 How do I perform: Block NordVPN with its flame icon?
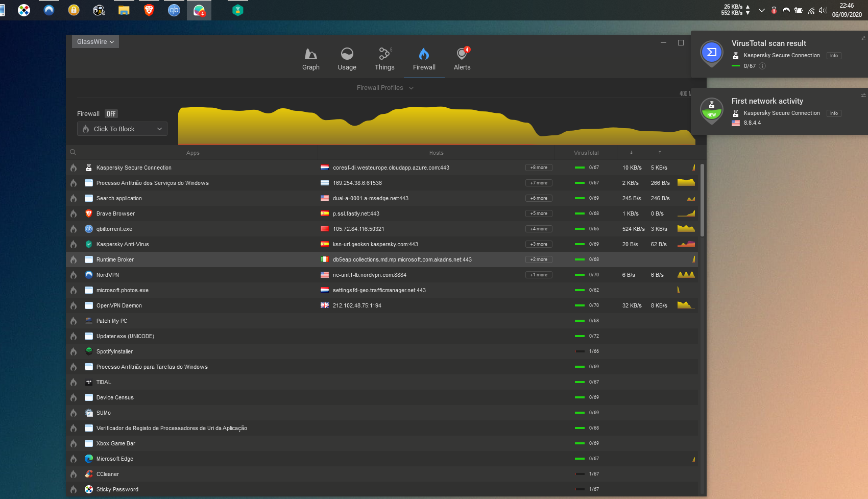(x=74, y=275)
